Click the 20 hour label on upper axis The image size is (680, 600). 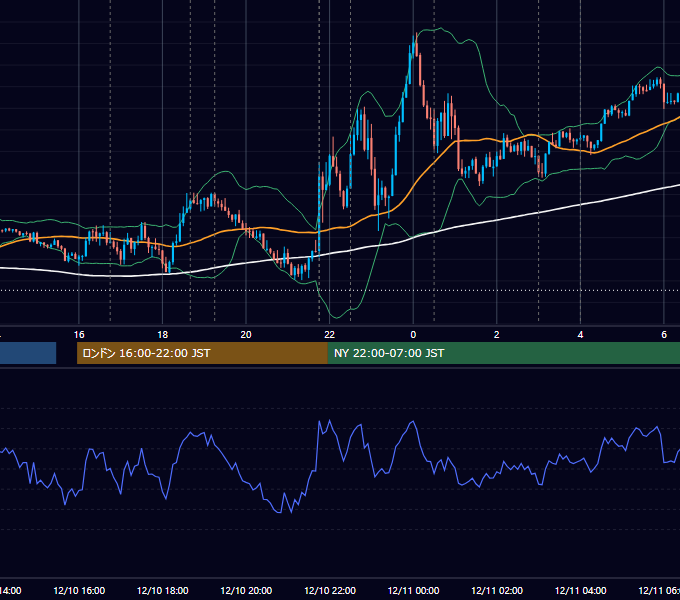point(246,335)
